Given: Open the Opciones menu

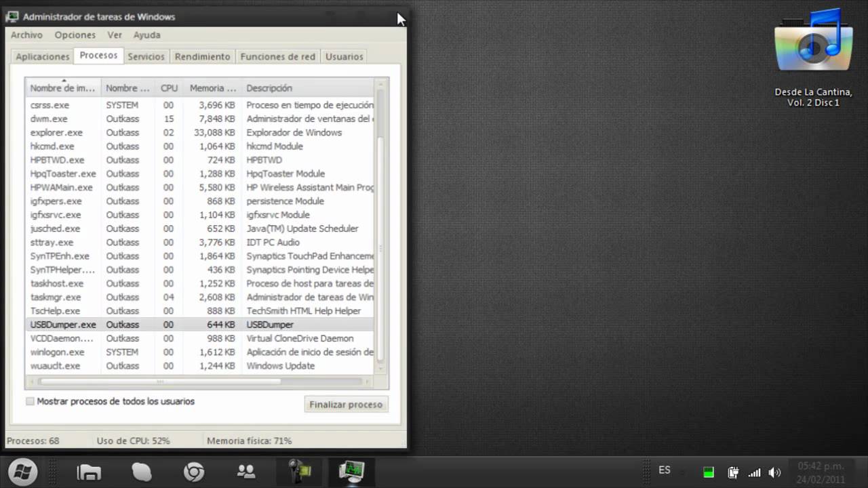Looking at the screenshot, I should [x=75, y=35].
